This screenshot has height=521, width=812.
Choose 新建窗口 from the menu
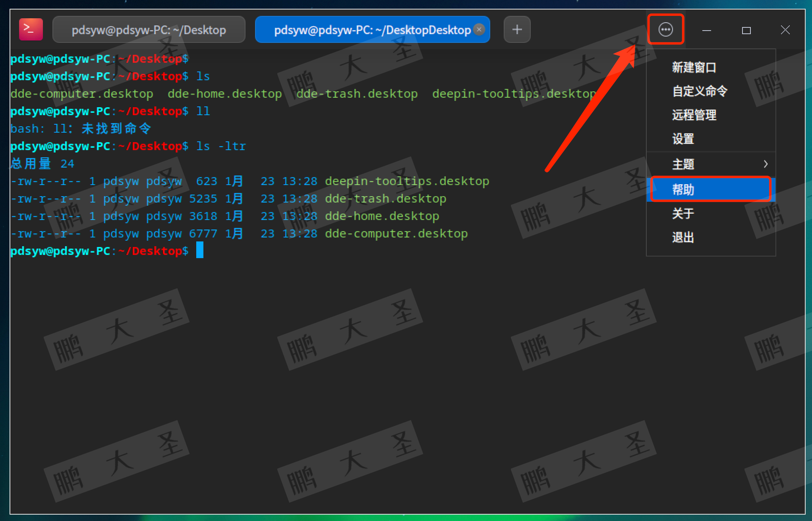[694, 68]
